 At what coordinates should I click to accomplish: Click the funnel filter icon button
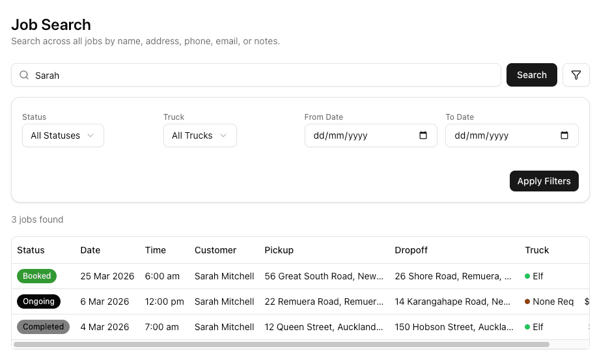[x=576, y=75]
